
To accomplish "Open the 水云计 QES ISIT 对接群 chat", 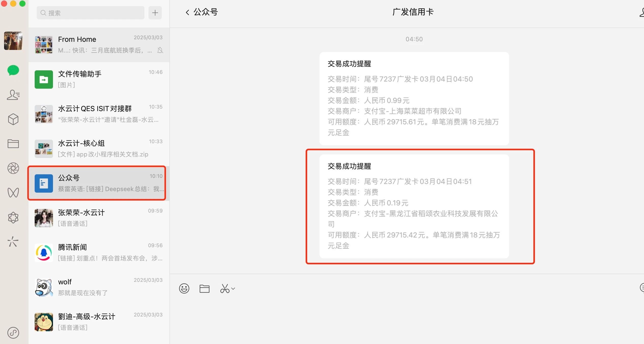I will (x=99, y=114).
